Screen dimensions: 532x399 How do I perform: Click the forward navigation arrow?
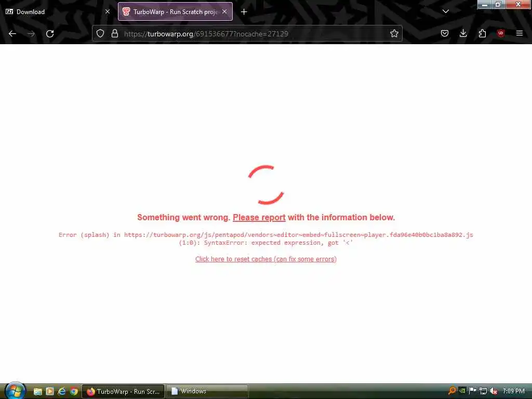coord(31,34)
